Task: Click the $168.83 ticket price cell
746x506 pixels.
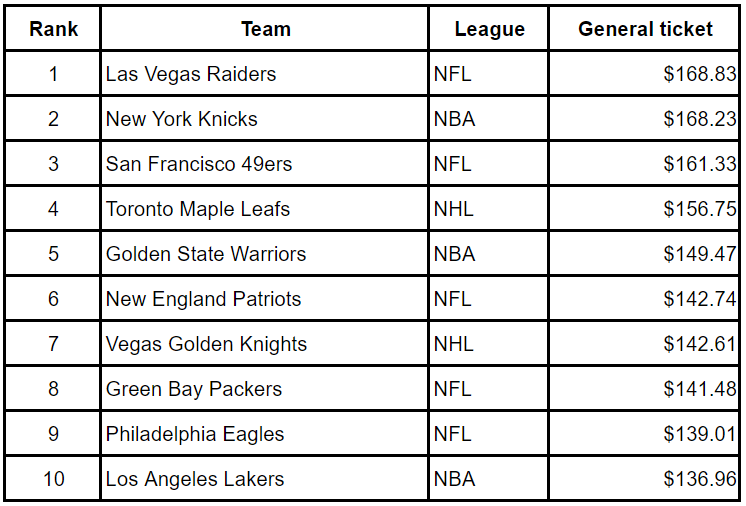Action: (699, 74)
